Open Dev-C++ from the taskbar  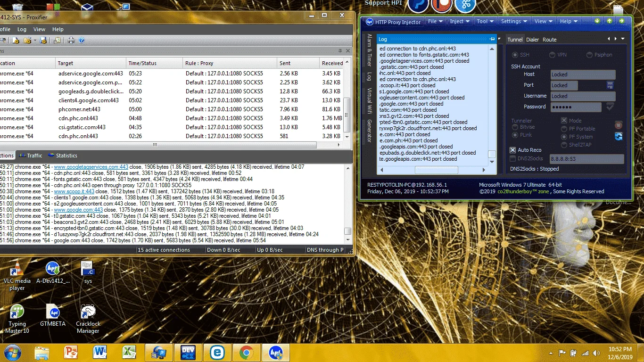(x=188, y=352)
